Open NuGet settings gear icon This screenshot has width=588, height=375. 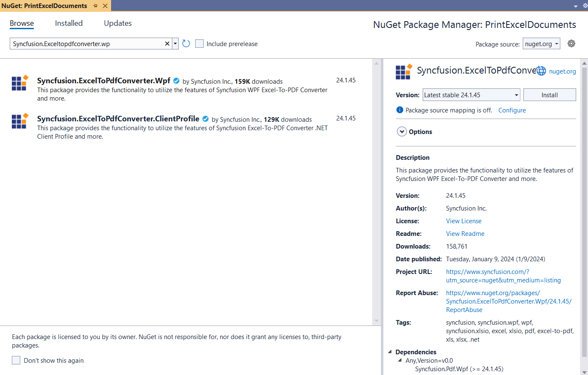coord(572,44)
